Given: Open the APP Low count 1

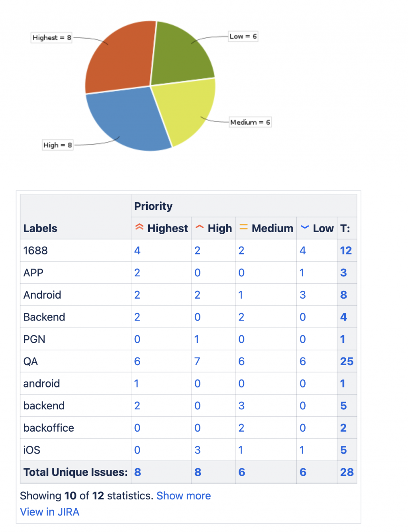Looking at the screenshot, I should pos(302,273).
